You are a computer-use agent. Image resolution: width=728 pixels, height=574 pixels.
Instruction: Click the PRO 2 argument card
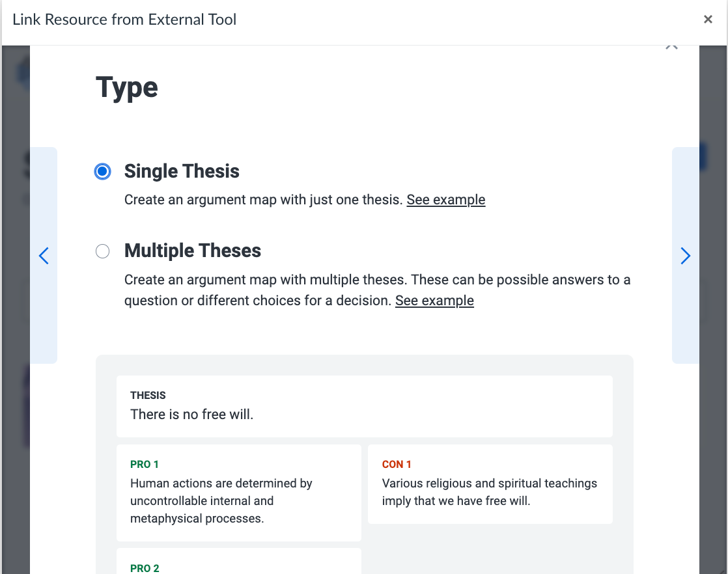238,562
